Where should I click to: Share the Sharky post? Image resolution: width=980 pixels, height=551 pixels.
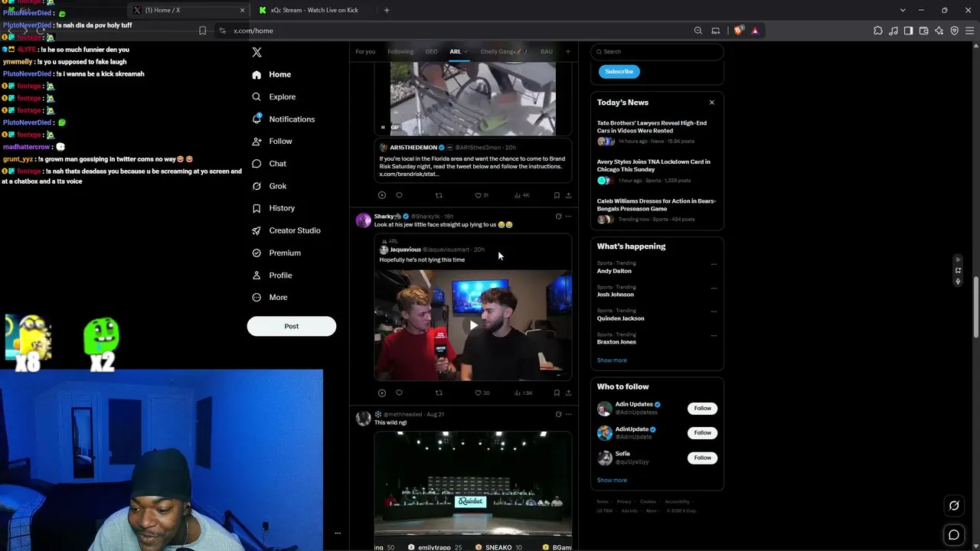point(568,393)
